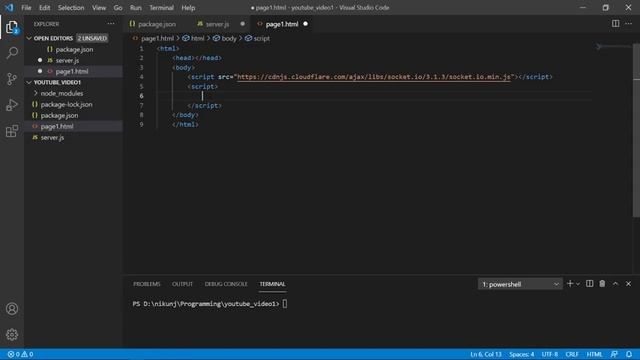Close the terminal panel

point(629,284)
